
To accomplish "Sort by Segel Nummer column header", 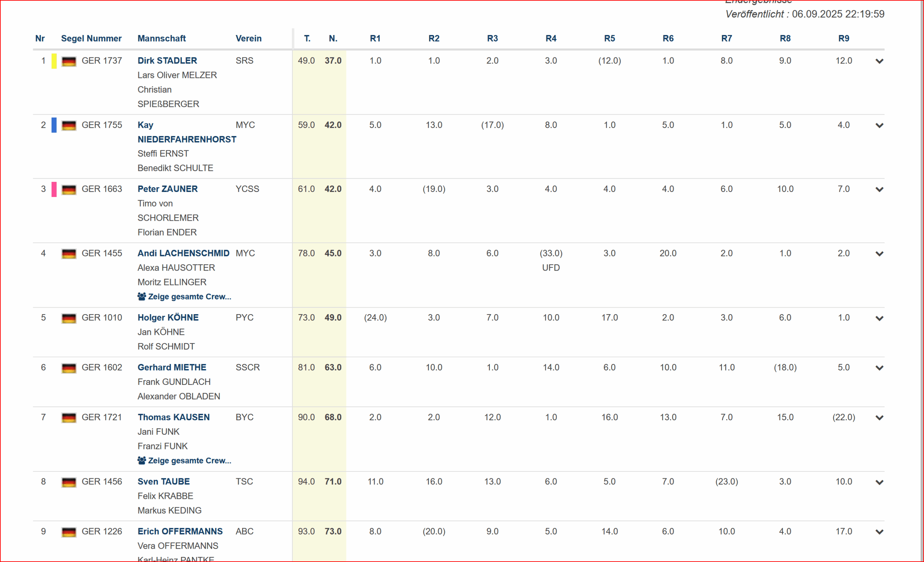I will click(91, 38).
